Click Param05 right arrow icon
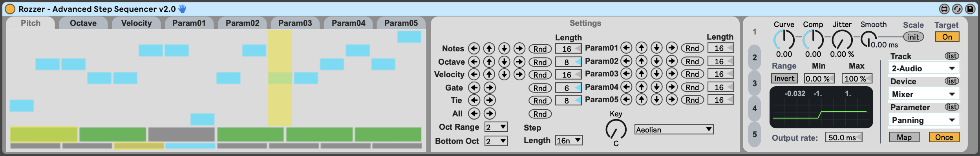The image size is (980, 156). (672, 100)
